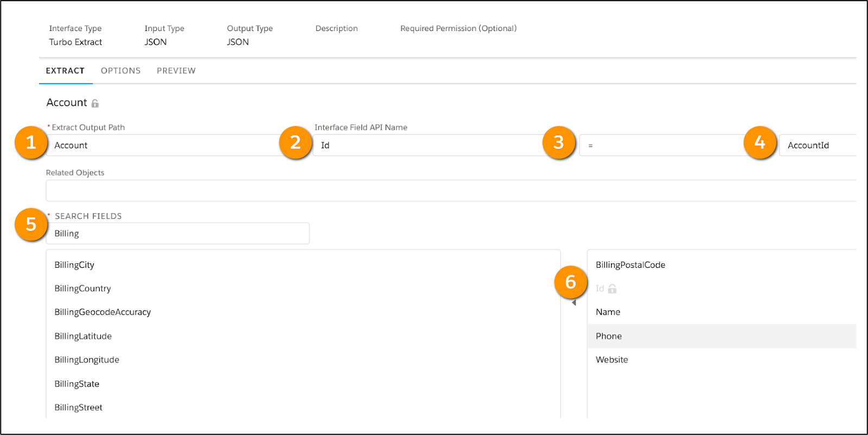Click the Description label
This screenshot has width=868, height=435.
click(336, 28)
